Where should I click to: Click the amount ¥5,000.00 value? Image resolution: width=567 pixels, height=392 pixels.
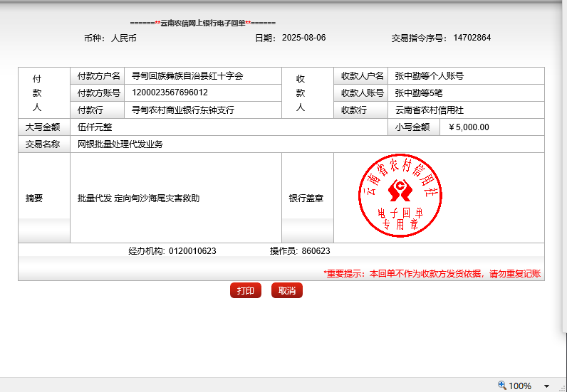(469, 127)
